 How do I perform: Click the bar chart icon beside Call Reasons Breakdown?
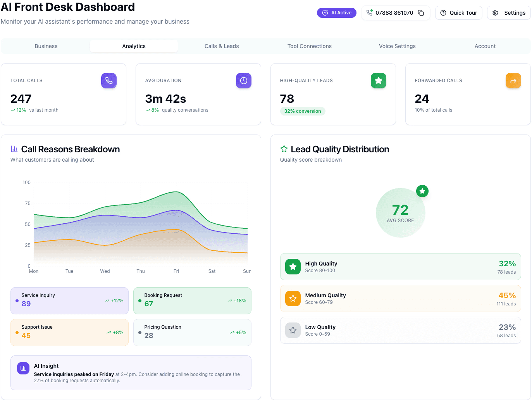coord(14,149)
